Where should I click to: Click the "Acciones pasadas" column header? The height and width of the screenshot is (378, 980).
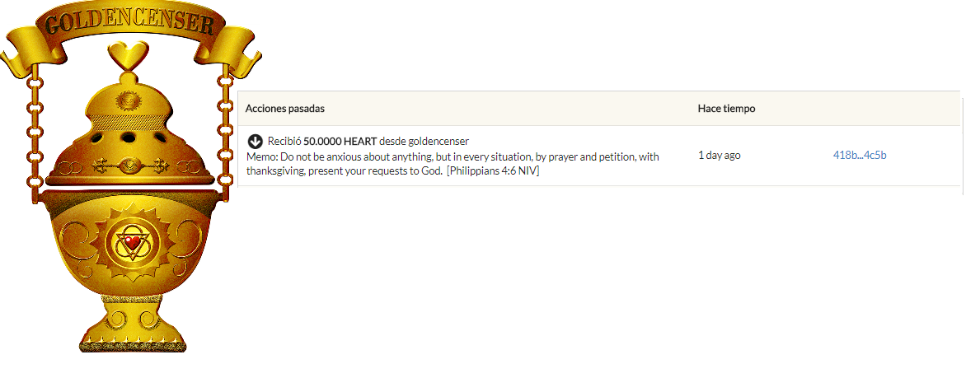(284, 109)
